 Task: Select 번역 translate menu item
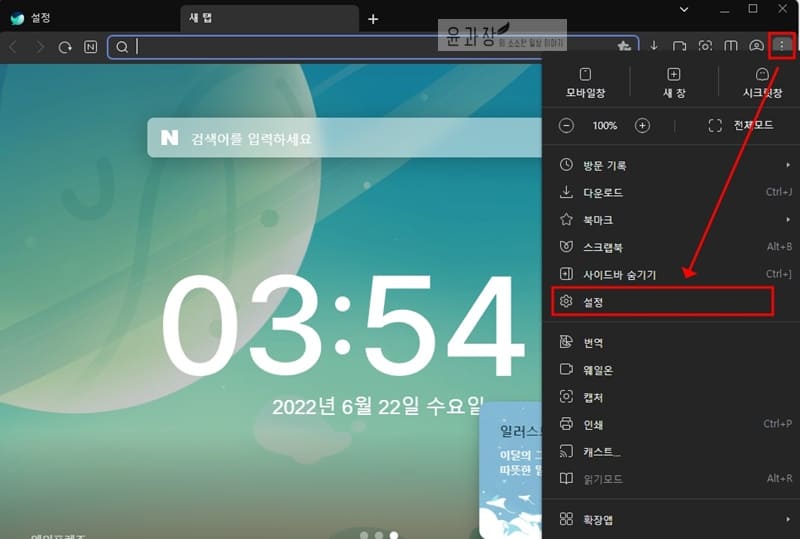click(593, 342)
